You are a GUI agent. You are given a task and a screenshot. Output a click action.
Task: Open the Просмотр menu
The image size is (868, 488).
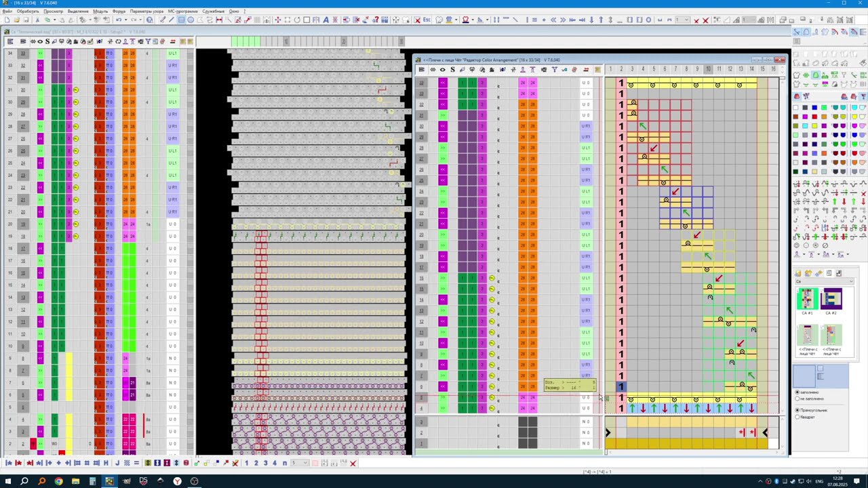54,12
